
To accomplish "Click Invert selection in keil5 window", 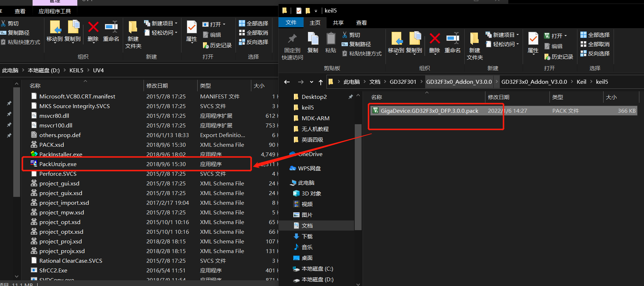I will coord(595,53).
